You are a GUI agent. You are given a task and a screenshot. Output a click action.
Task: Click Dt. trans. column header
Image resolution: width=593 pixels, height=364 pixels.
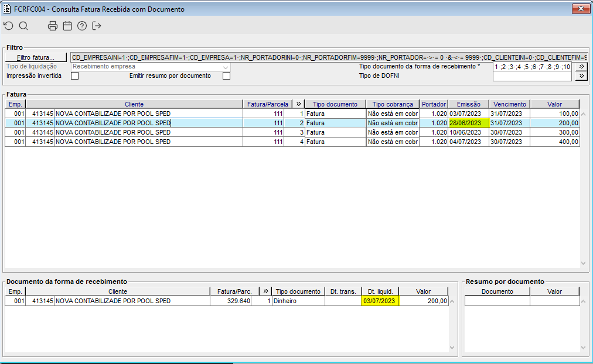(x=343, y=291)
